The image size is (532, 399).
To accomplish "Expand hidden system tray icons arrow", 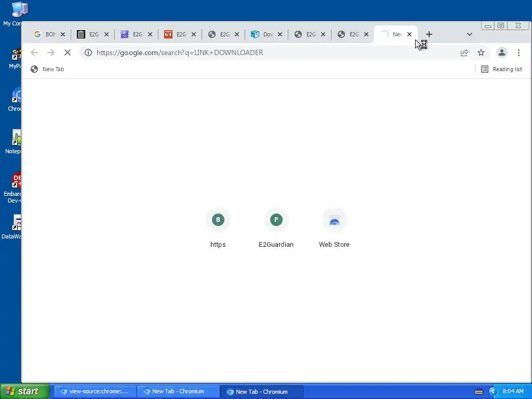I will click(x=493, y=392).
